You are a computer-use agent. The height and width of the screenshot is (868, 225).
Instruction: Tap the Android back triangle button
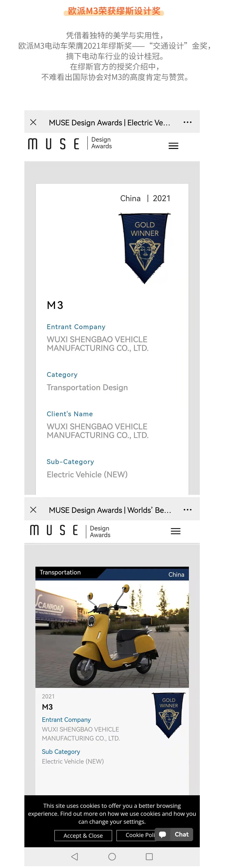tap(75, 856)
